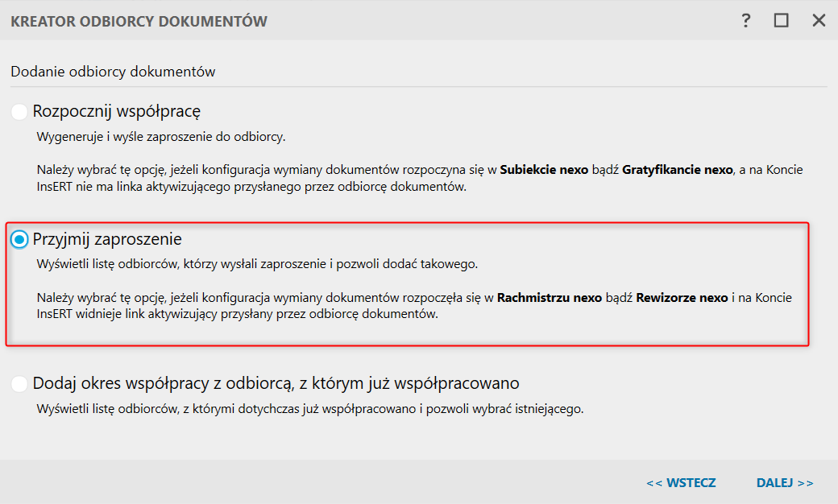The width and height of the screenshot is (838, 504).
Task: Click the 'Wygeneruje i wyśle zaproszenie' description
Action: tap(161, 137)
